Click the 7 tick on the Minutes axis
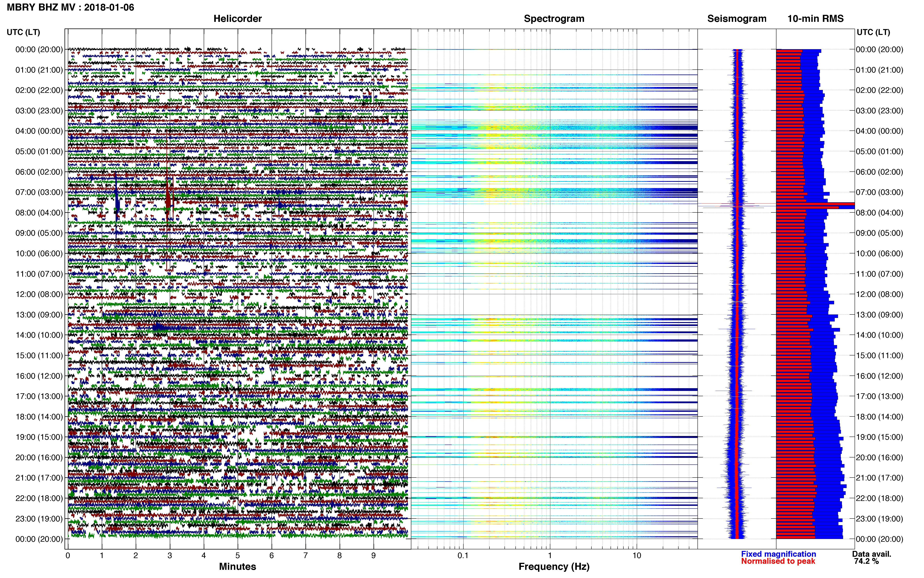 pos(306,555)
